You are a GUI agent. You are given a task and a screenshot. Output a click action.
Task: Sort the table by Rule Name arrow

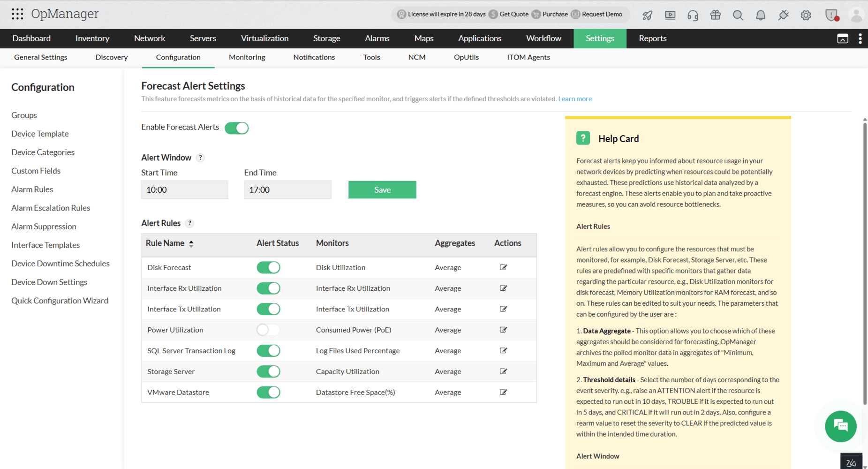[x=191, y=243]
